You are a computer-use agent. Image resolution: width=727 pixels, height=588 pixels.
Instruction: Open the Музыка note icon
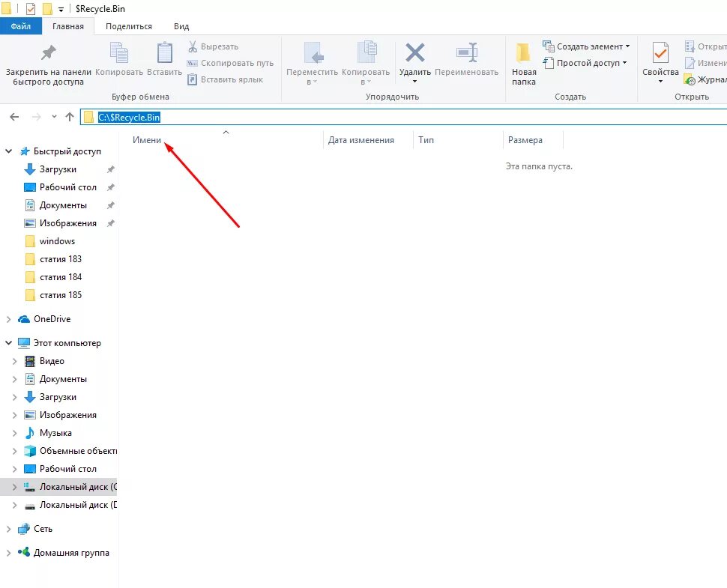click(x=30, y=433)
